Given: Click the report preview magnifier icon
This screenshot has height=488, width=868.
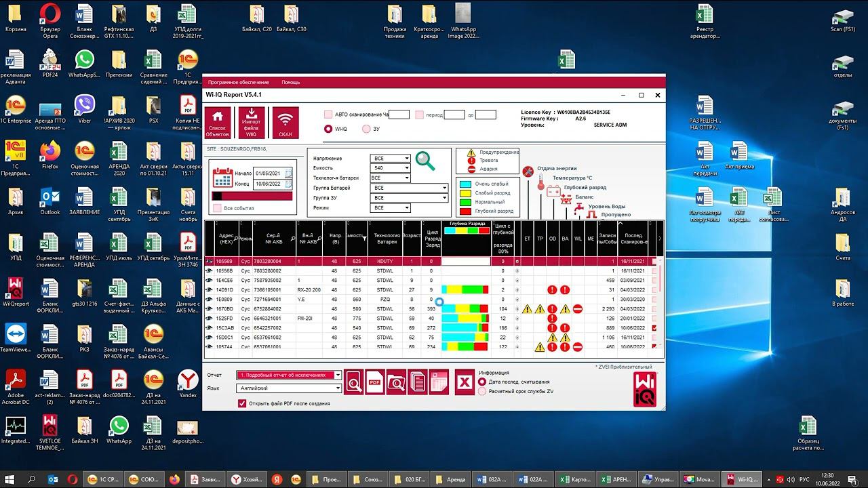Looking at the screenshot, I should [x=354, y=382].
